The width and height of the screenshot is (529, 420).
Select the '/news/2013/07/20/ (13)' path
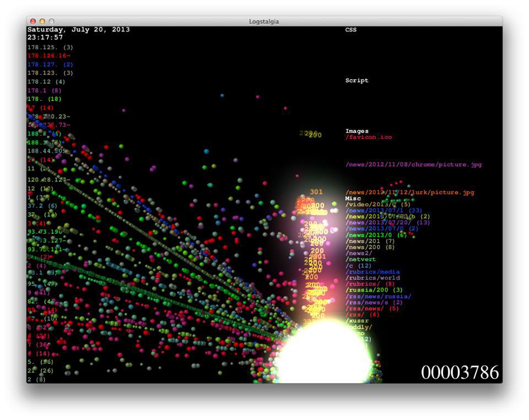point(387,223)
